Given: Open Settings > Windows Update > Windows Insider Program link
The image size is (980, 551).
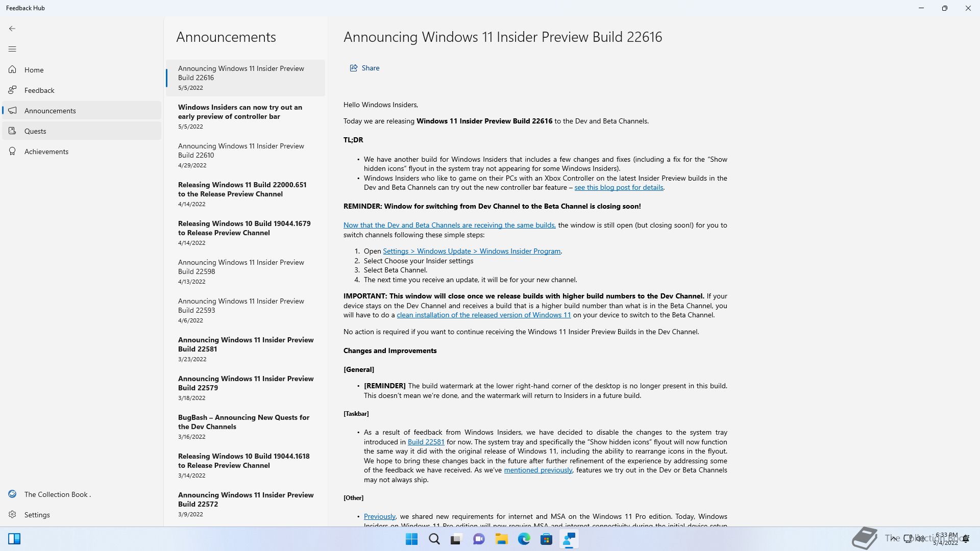Looking at the screenshot, I should tap(472, 251).
